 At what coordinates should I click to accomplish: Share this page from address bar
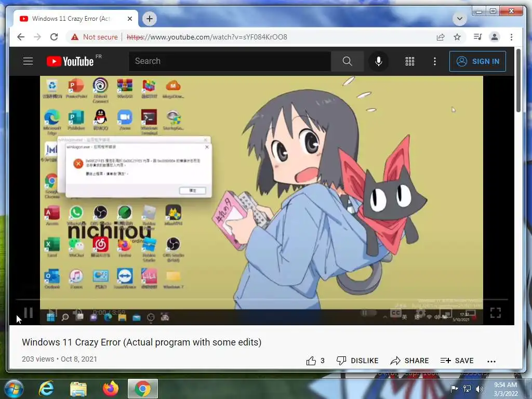click(441, 37)
